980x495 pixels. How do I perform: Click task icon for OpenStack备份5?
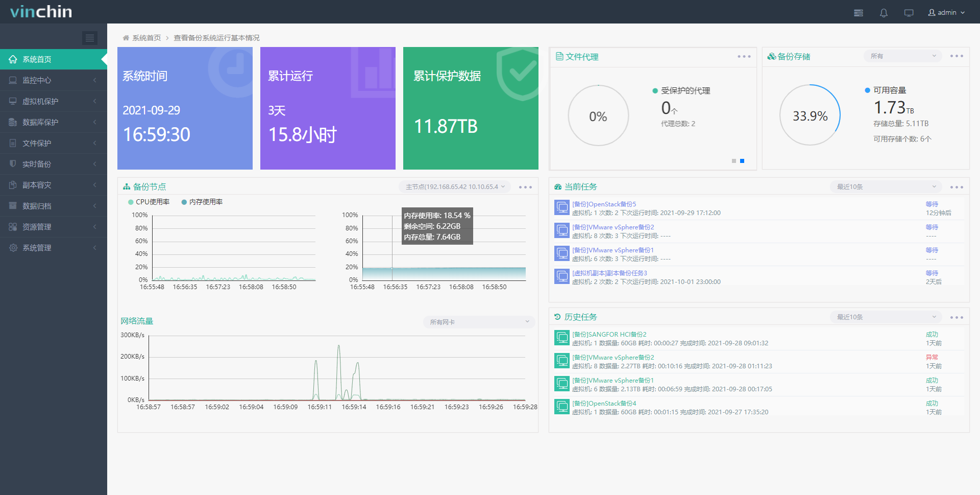(562, 207)
